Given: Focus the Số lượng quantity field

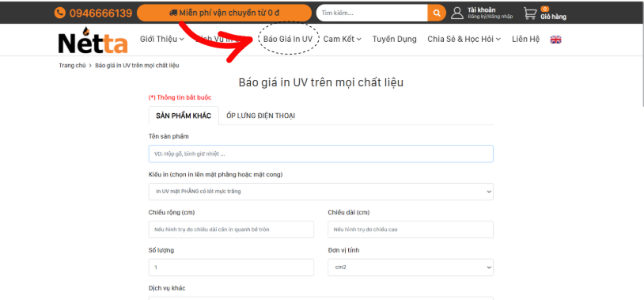Looking at the screenshot, I should point(231,267).
